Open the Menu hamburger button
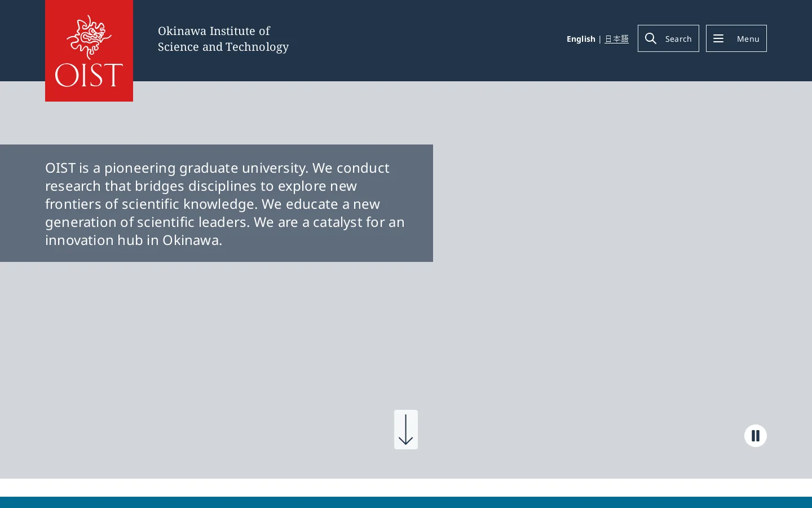Viewport: 812px width, 508px height. 736,38
